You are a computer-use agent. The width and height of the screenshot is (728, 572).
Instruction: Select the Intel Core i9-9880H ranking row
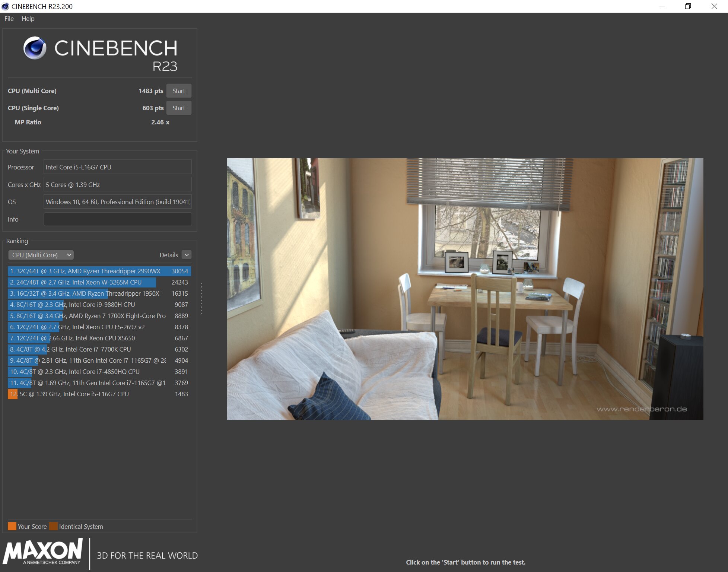[99, 305]
